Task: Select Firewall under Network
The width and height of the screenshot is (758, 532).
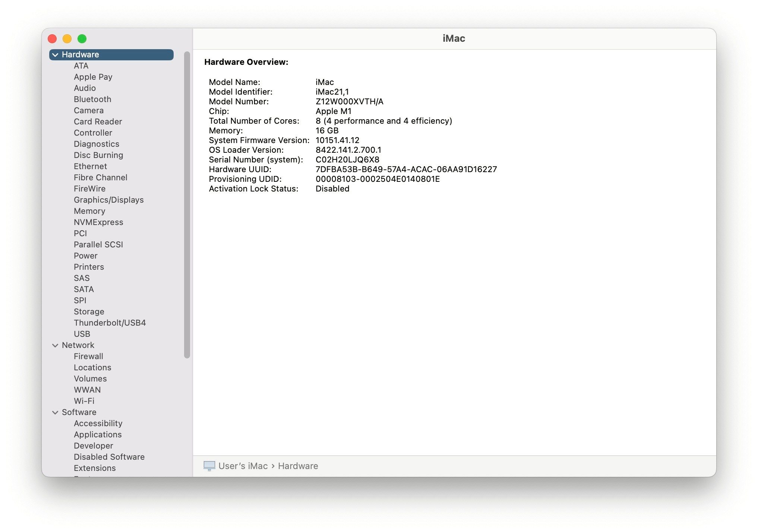Action: pos(88,356)
